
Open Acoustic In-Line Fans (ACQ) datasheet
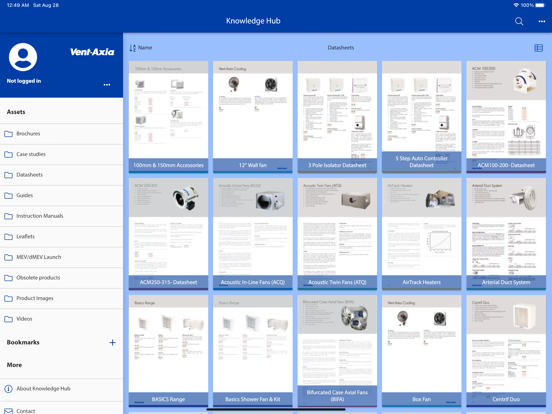click(x=253, y=234)
